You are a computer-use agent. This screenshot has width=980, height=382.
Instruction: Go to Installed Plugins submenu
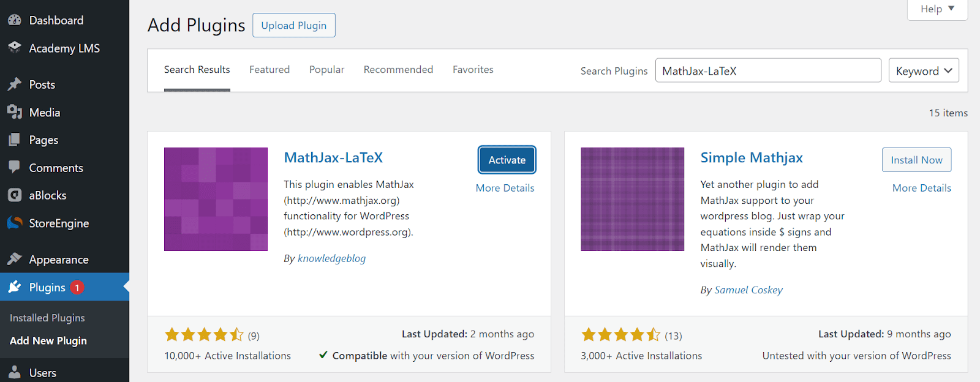click(47, 318)
